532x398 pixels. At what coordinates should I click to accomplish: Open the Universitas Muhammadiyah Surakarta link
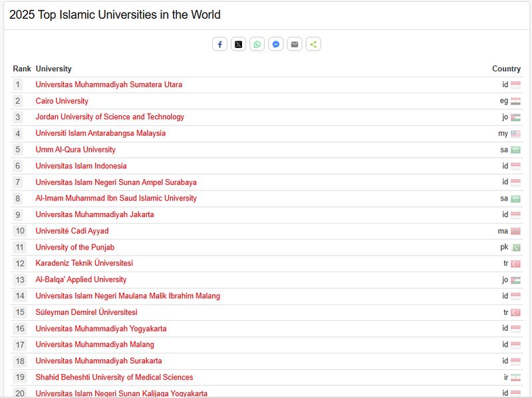98,361
